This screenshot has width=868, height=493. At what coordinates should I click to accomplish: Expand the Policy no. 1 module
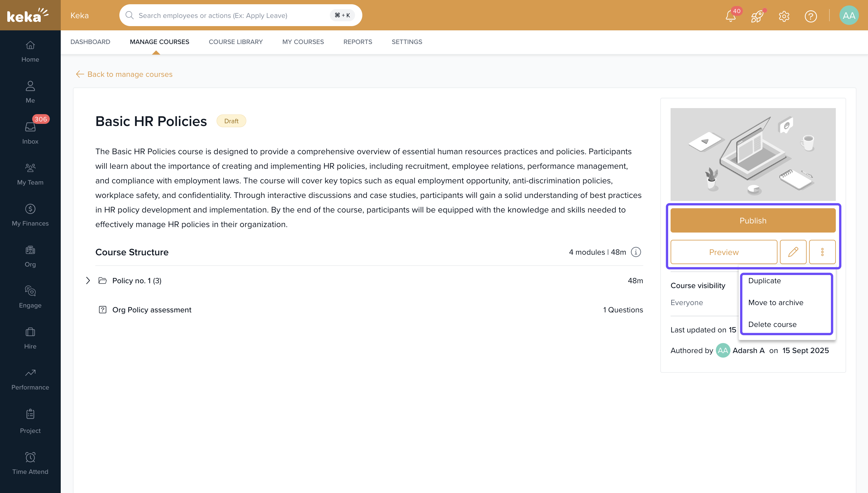coord(88,280)
